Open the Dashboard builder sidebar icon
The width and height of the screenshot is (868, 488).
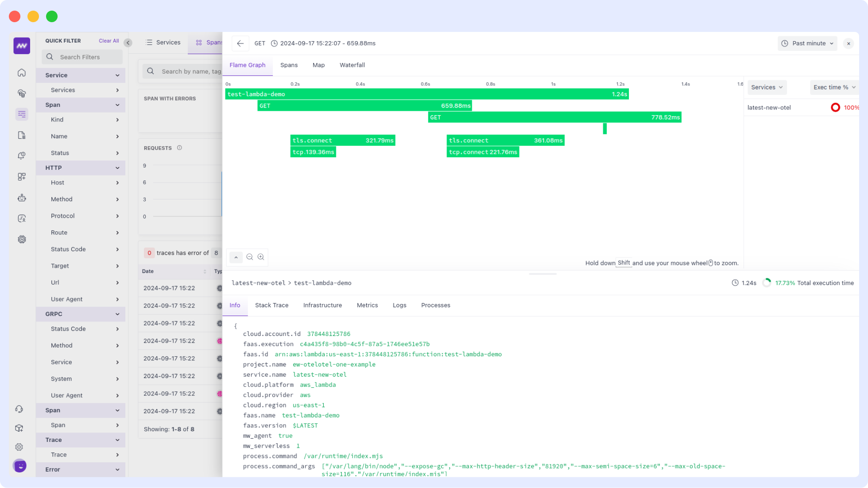(21, 176)
